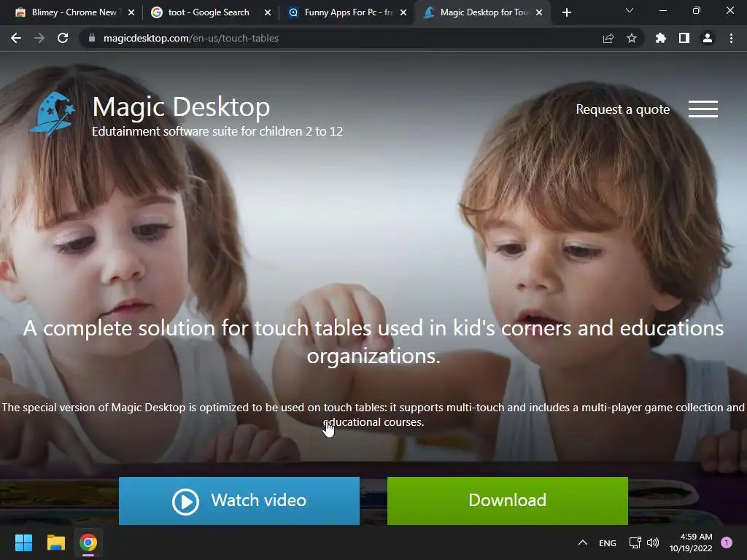Close the Magic Desktop for Touch tab
The height and width of the screenshot is (560, 747).
click(539, 12)
